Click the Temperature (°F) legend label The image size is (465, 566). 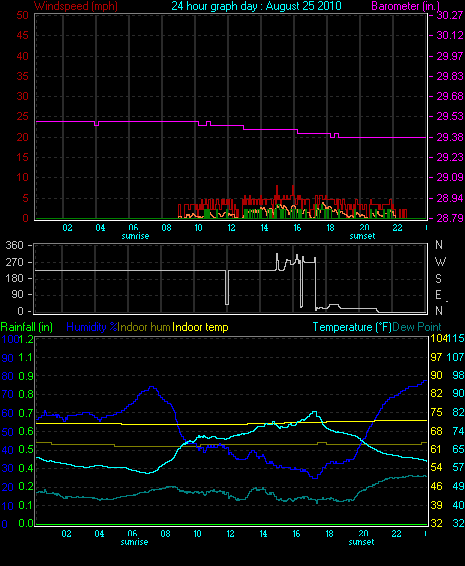(352, 327)
